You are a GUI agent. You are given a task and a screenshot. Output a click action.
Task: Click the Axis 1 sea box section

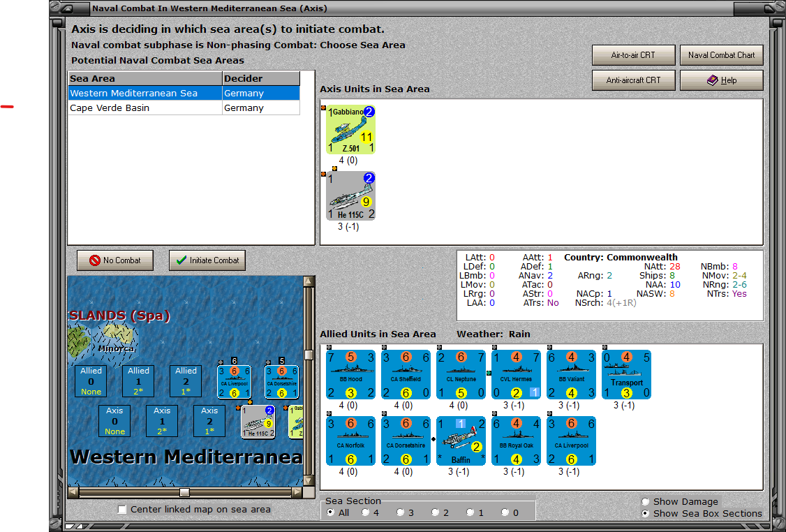coord(162,421)
